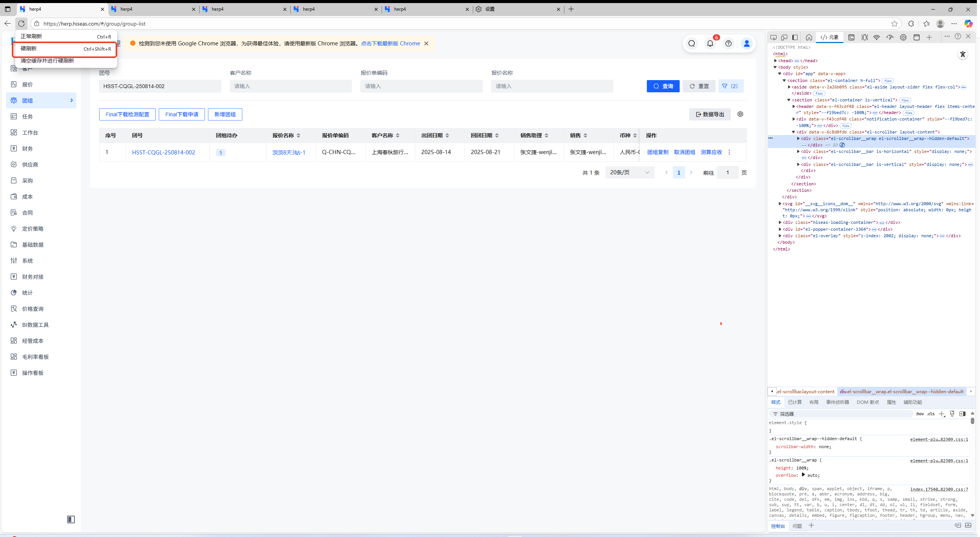Click the 查询 search button
Screen dimensions: 980x537
(x=663, y=86)
